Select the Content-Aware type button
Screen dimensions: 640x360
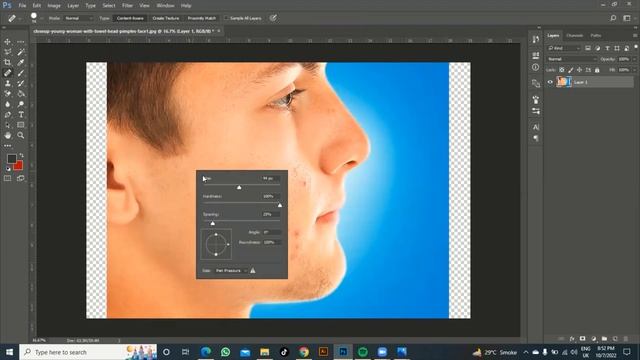(130, 18)
